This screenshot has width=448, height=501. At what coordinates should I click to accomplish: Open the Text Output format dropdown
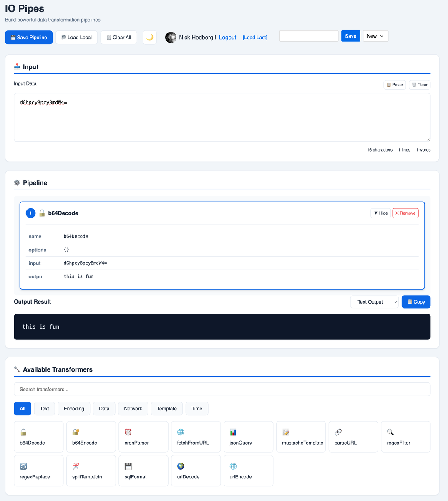[x=374, y=302]
